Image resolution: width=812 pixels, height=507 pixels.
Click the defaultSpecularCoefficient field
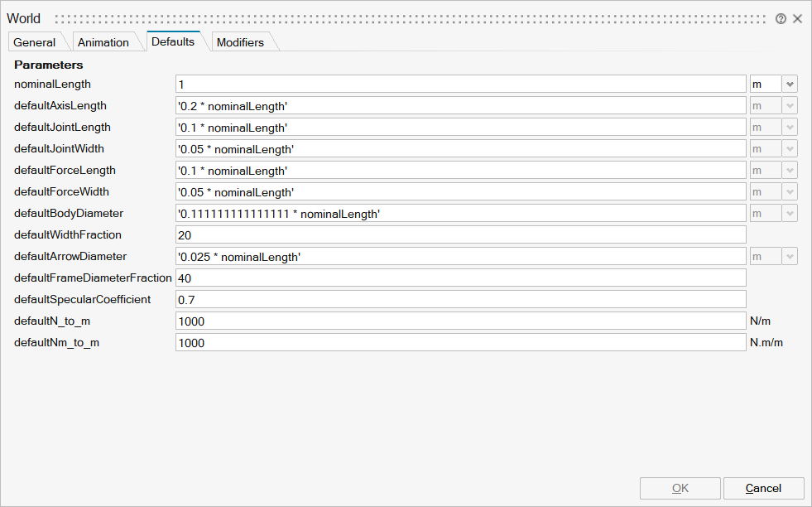point(461,300)
